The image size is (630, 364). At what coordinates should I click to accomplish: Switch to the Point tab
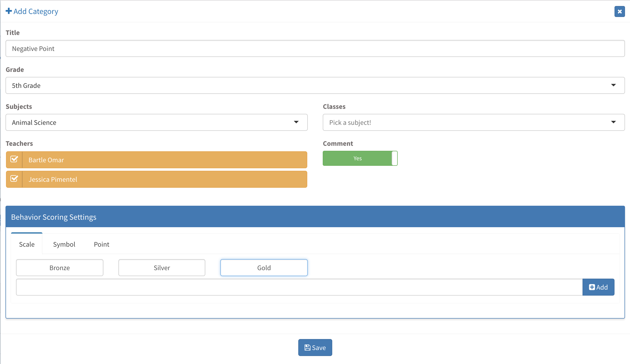[101, 244]
